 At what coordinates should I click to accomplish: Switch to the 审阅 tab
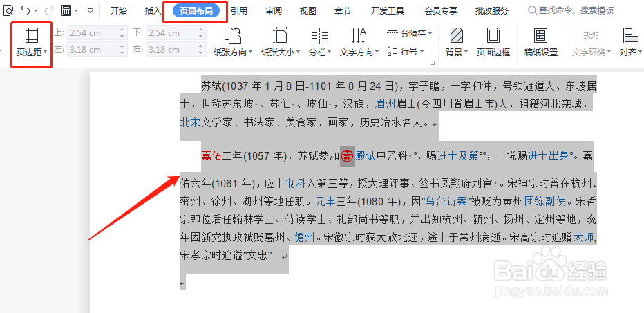click(x=274, y=10)
